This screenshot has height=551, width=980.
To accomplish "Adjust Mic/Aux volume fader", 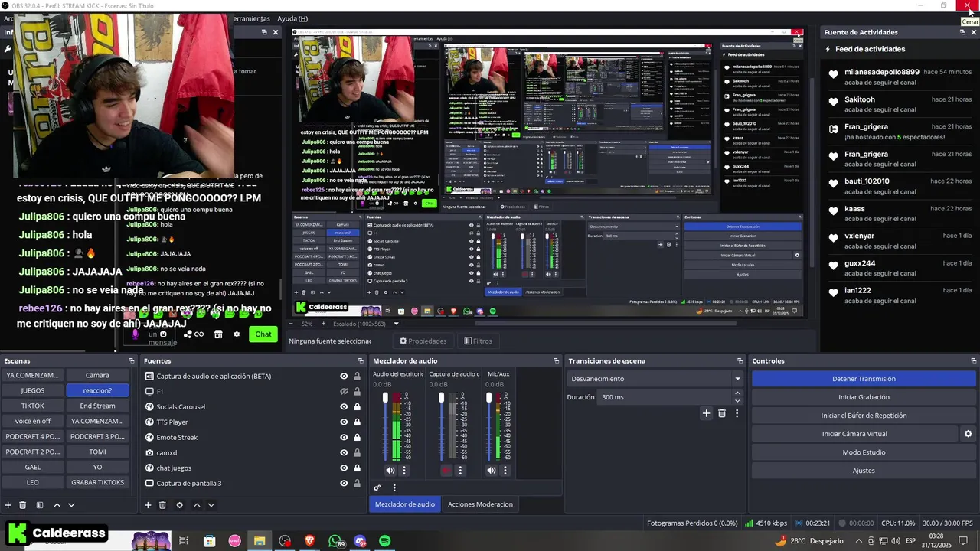I will (489, 397).
